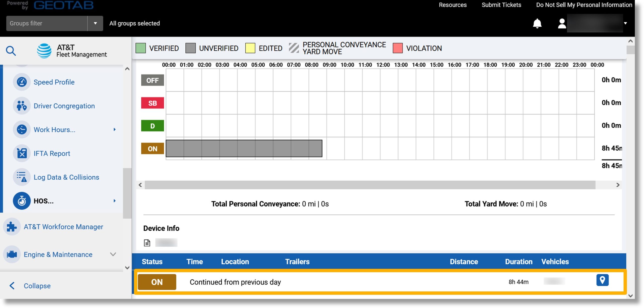This screenshot has height=308, width=644.
Task: Click the Edited yellow legend swatch
Action: (250, 48)
